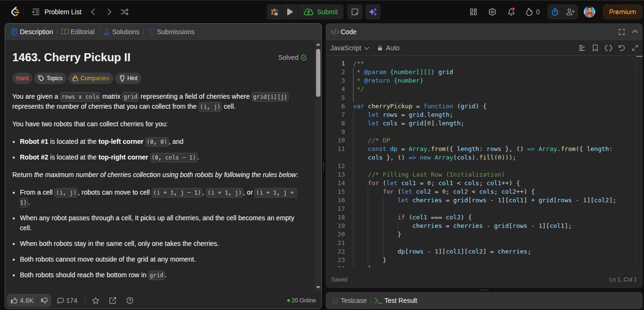The image size is (644, 310).
Task: Like the problem thumbs up 4.6K
Action: 23,300
